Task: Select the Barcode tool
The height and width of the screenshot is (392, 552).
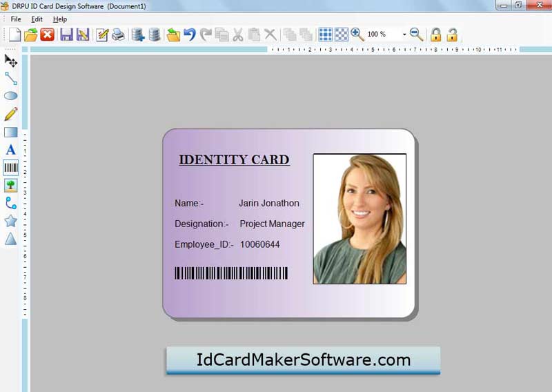Action: click(x=11, y=168)
